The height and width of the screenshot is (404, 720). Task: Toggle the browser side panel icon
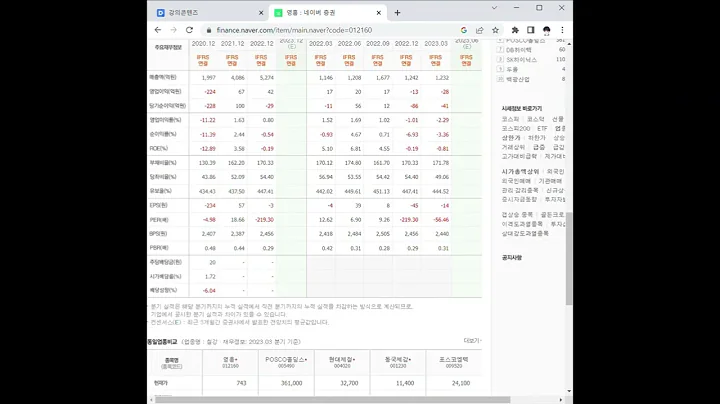click(x=530, y=30)
